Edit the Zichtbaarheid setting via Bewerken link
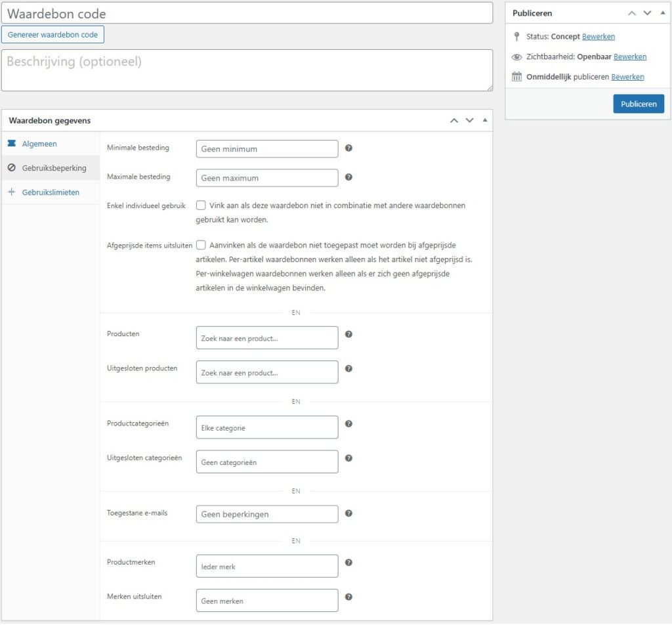The width and height of the screenshot is (672, 625). tap(629, 57)
